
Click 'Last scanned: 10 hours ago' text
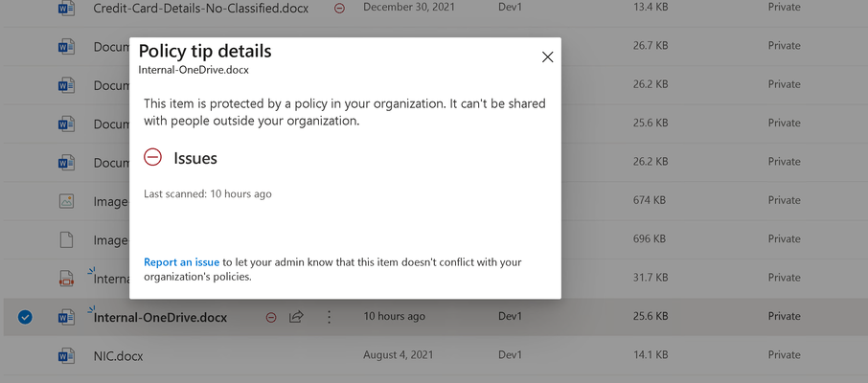tap(208, 193)
